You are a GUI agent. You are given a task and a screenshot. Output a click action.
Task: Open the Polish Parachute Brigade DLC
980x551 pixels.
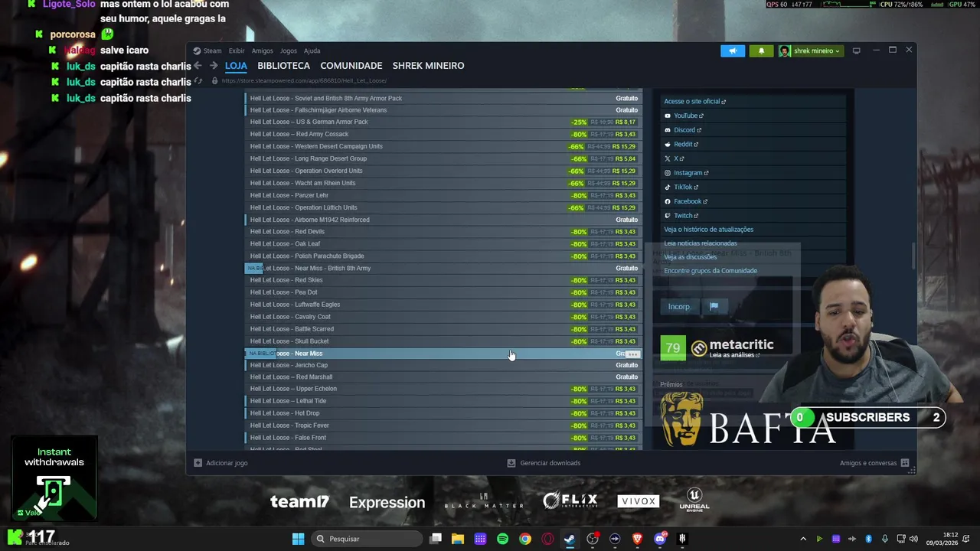443,256
